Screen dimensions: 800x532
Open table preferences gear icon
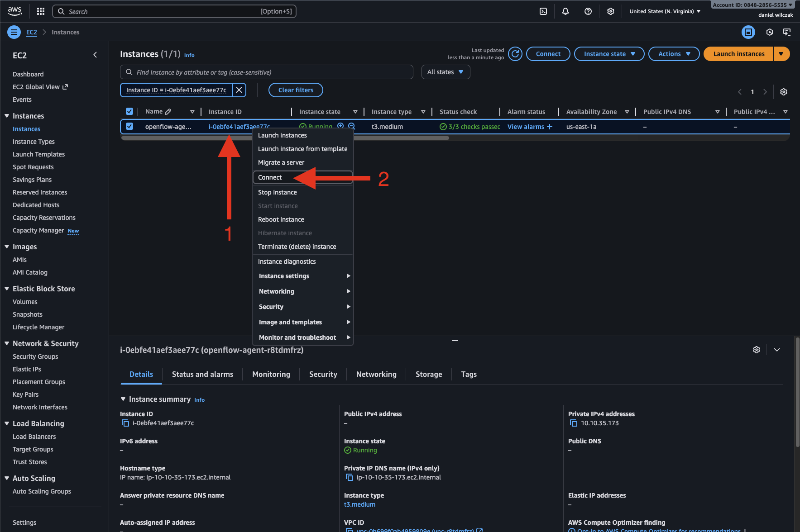pyautogui.click(x=784, y=92)
